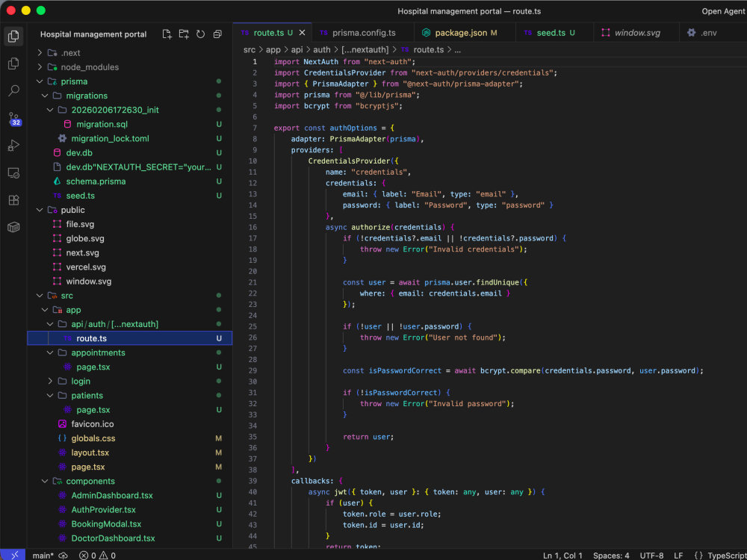
Task: Click Ln 1, Col 1 in status bar
Action: pos(562,556)
